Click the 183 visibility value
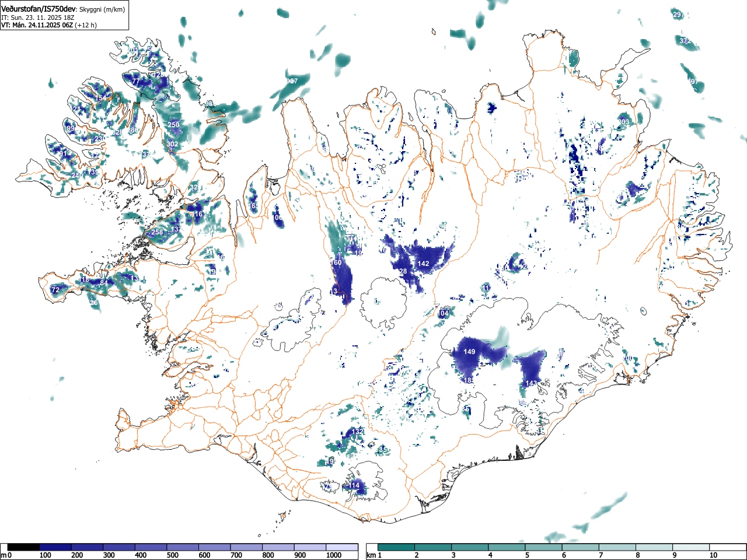 [x=469, y=380]
